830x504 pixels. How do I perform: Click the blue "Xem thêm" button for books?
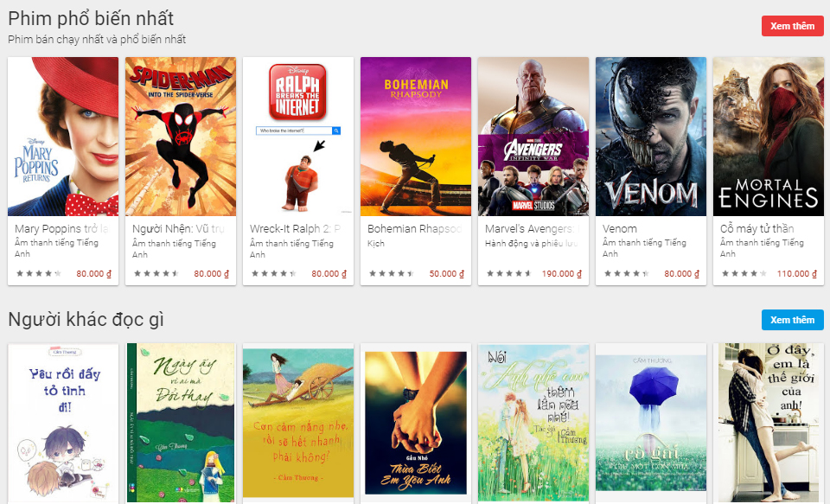tap(792, 320)
